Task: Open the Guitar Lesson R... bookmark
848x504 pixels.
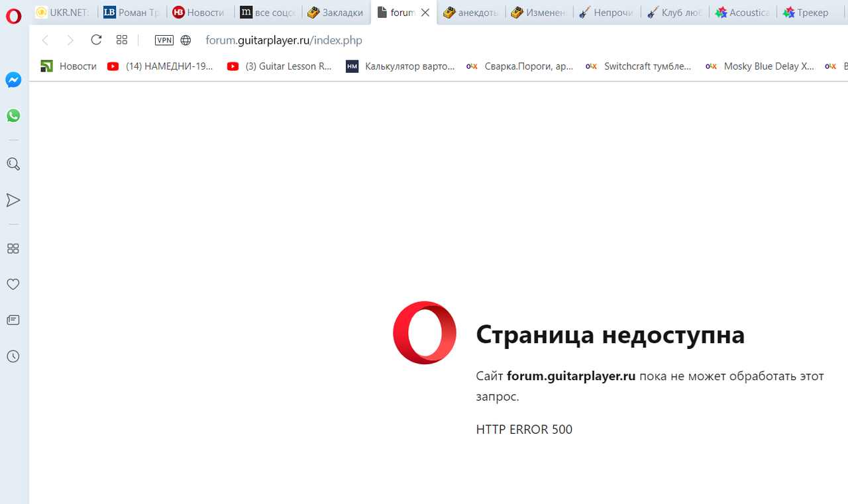Action: [279, 66]
